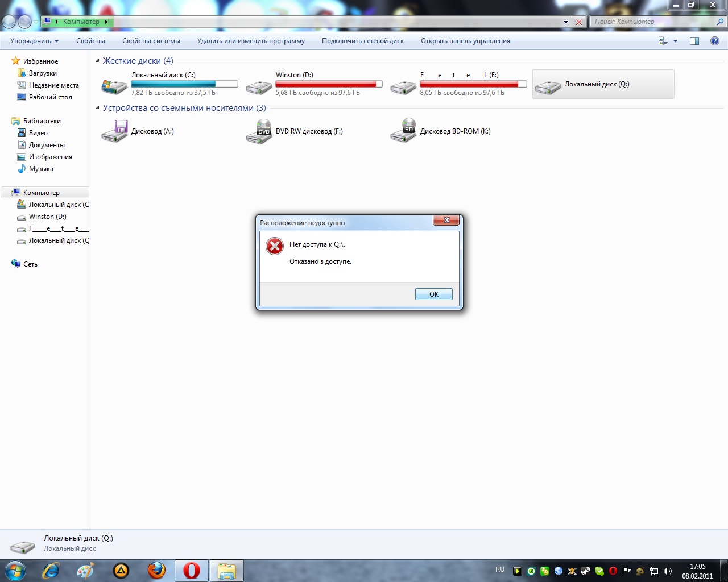
Task: Open Сеть in the navigation pane
Action: point(30,264)
